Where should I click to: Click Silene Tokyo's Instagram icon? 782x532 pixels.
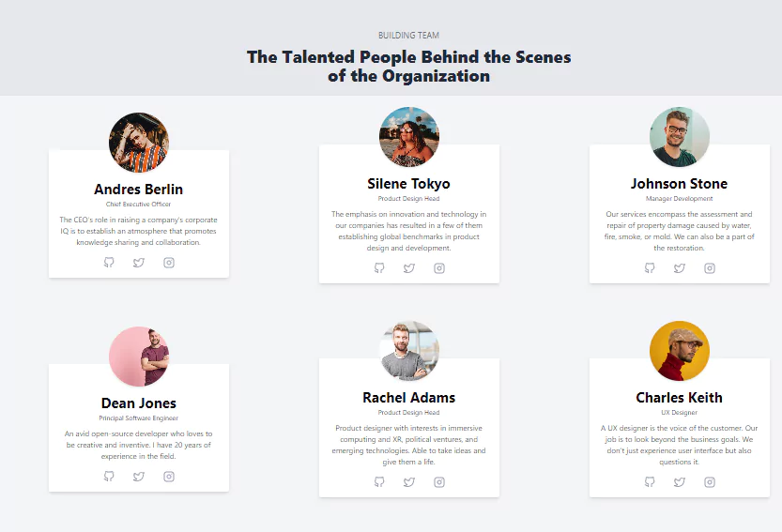tap(439, 267)
